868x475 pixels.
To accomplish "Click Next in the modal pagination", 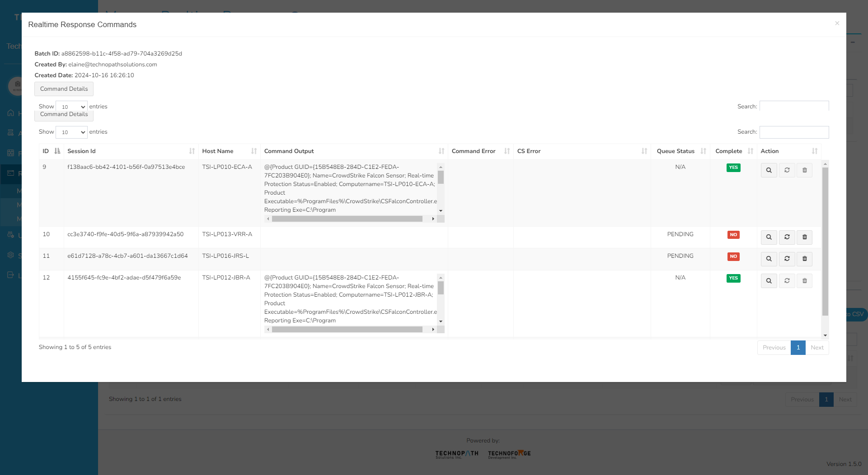I will coord(817,348).
